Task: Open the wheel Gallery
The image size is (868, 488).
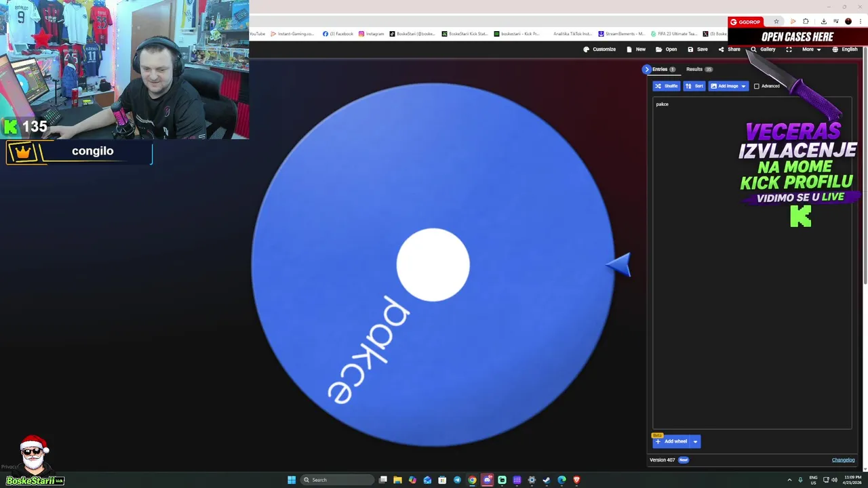Action: (x=763, y=49)
